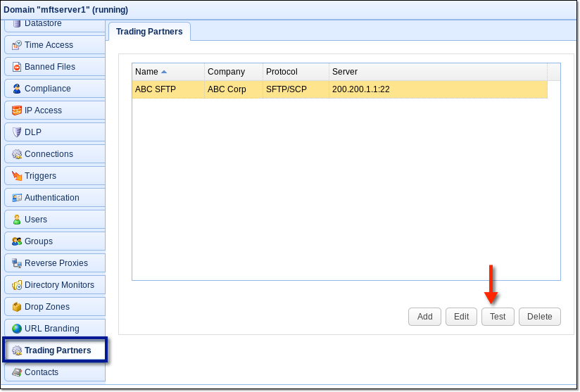Click the Authentication ID card icon
This screenshot has width=580, height=392.
(17, 198)
